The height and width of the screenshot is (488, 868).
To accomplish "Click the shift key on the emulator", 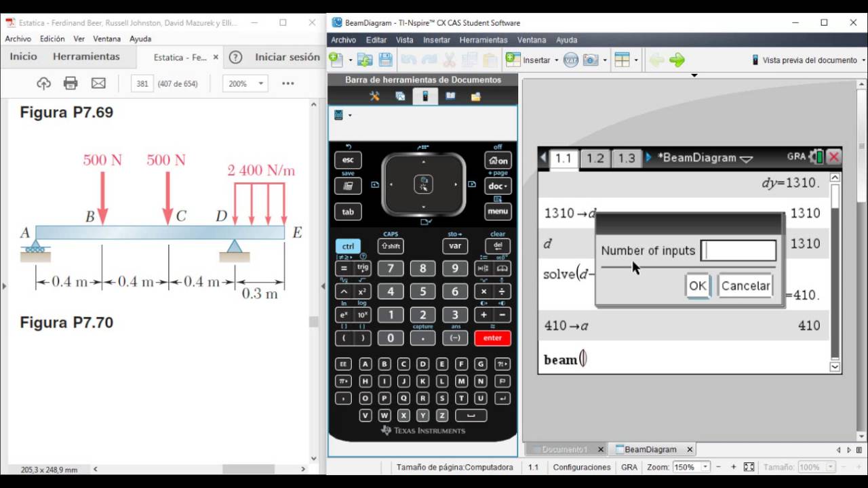I will [x=391, y=246].
